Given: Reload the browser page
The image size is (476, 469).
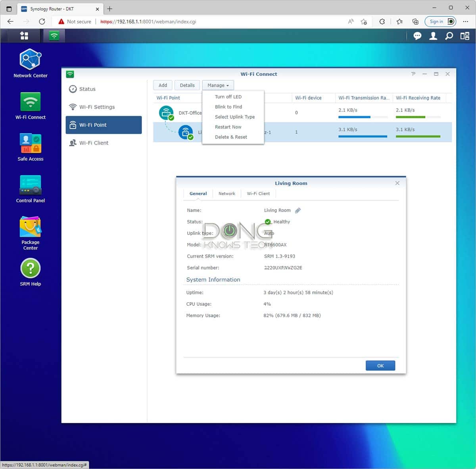Looking at the screenshot, I should point(42,21).
